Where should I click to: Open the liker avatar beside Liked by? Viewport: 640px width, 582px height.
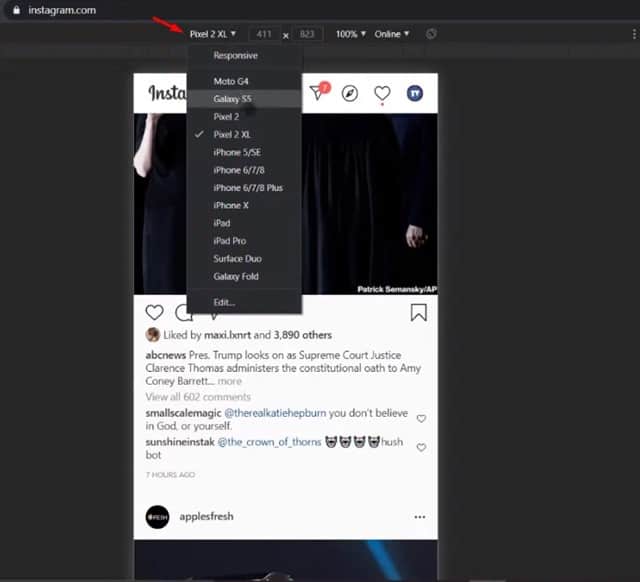(x=153, y=335)
